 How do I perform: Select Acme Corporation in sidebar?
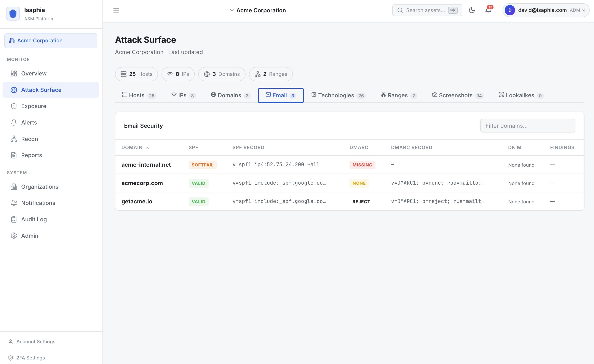tap(51, 40)
